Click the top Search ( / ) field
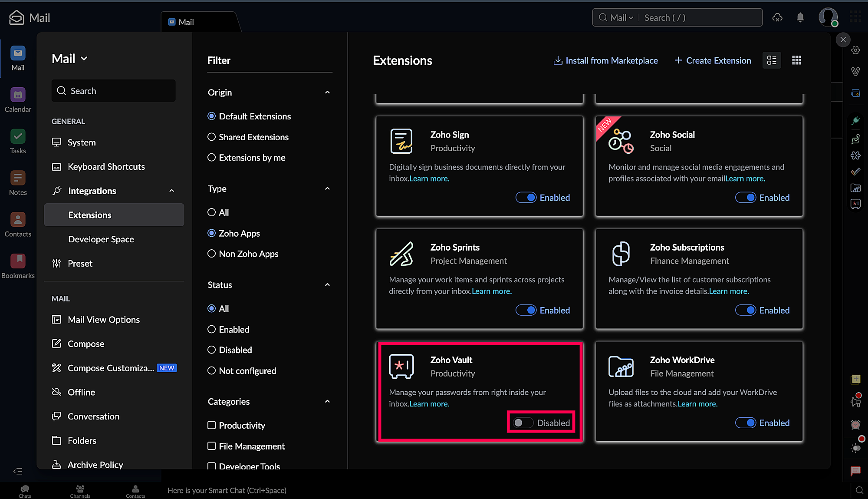868x499 pixels. coord(700,17)
